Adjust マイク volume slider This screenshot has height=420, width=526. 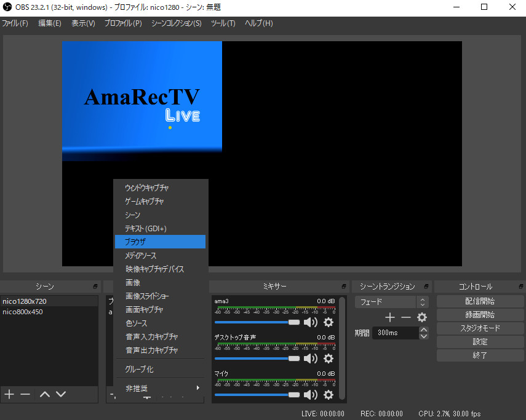point(257,395)
